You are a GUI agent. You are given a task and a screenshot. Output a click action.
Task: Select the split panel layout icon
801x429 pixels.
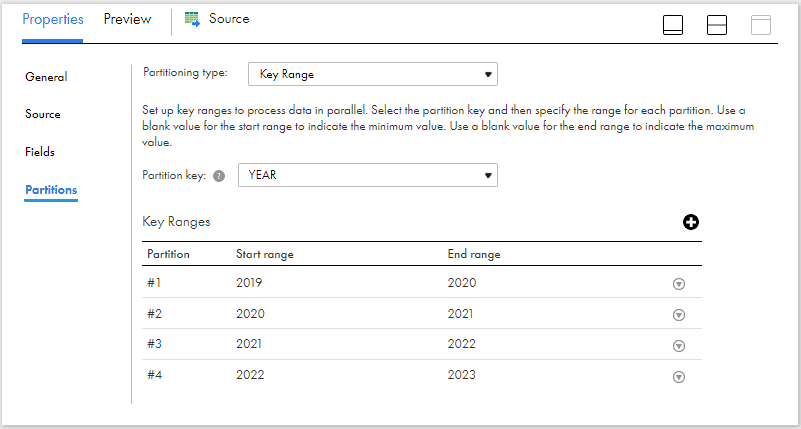coord(717,25)
